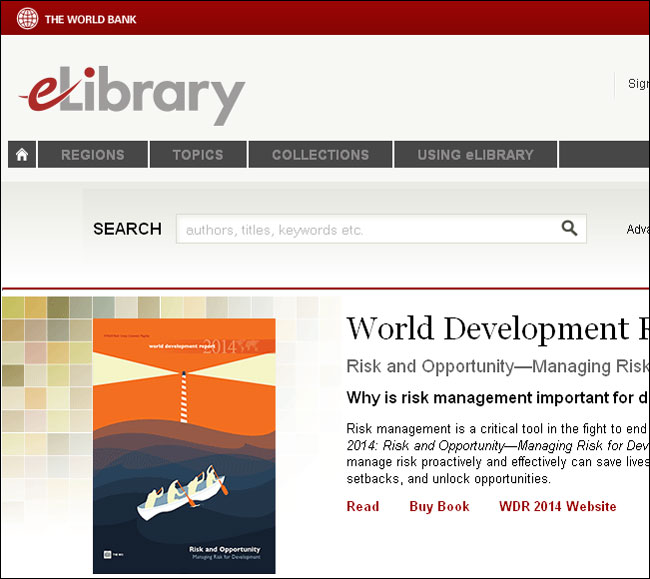The image size is (650, 579).
Task: Click the World Development Report 2014 cover
Action: (184, 446)
